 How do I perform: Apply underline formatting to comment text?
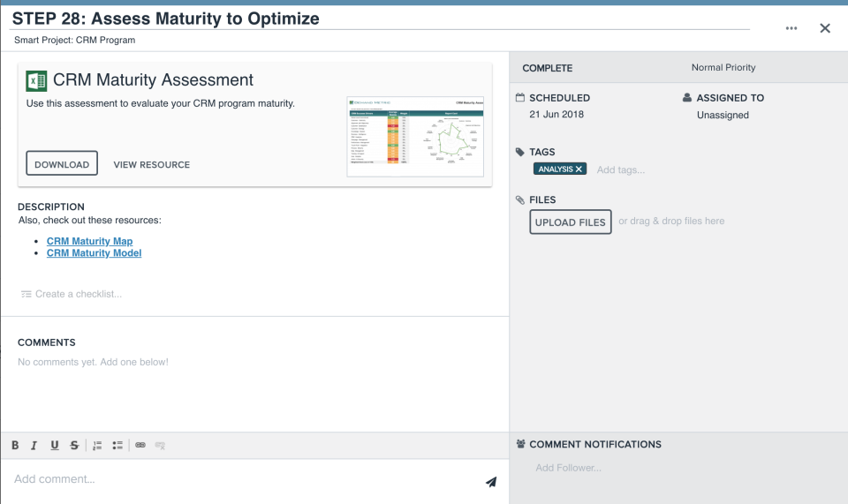point(54,446)
